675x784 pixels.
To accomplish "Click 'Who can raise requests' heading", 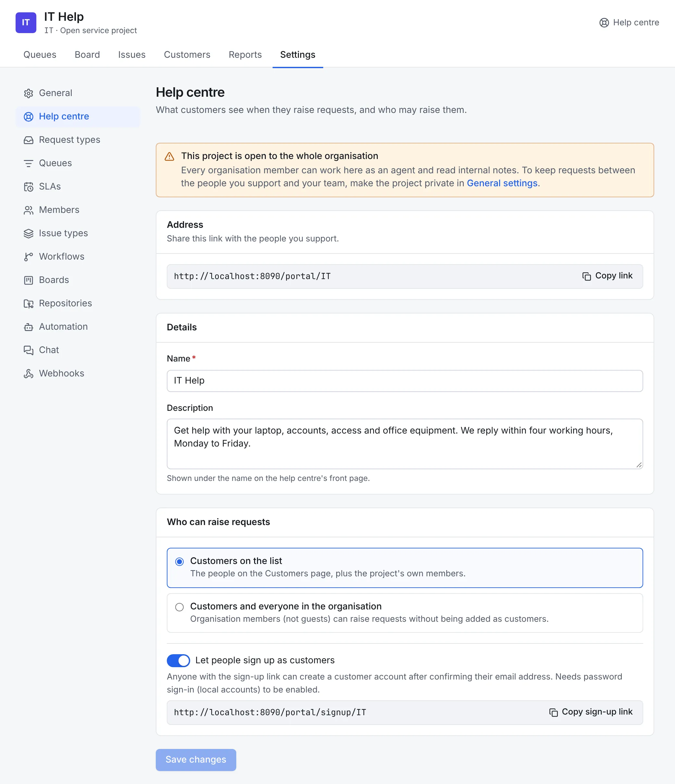I will pyautogui.click(x=218, y=522).
